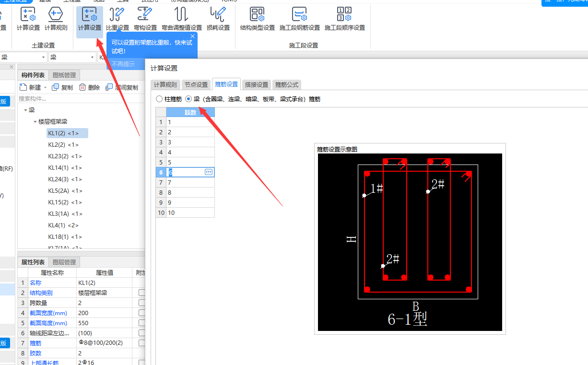Click into the 搜索构件 search field

(x=81, y=99)
